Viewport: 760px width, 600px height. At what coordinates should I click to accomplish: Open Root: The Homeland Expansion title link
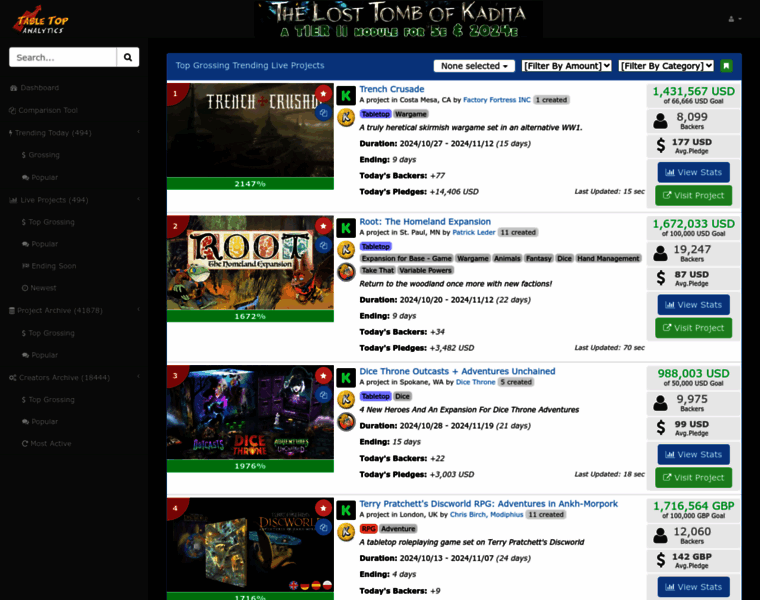(425, 221)
